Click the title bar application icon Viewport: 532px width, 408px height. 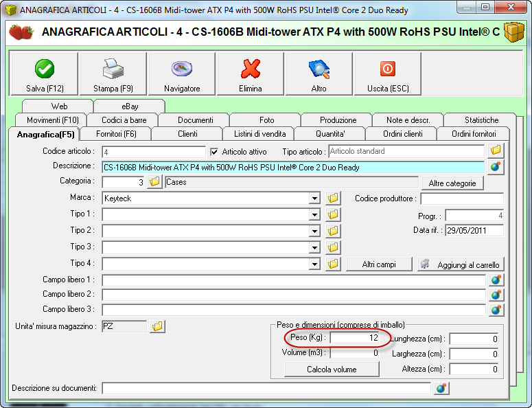(x=10, y=10)
